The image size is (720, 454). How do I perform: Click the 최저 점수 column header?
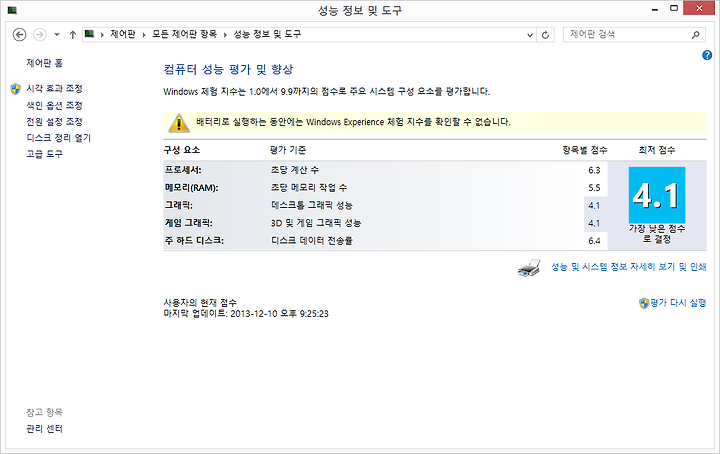[657, 150]
